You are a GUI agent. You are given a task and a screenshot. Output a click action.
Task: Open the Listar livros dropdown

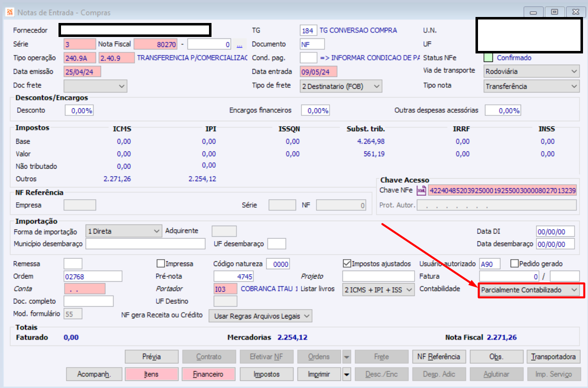click(x=378, y=290)
